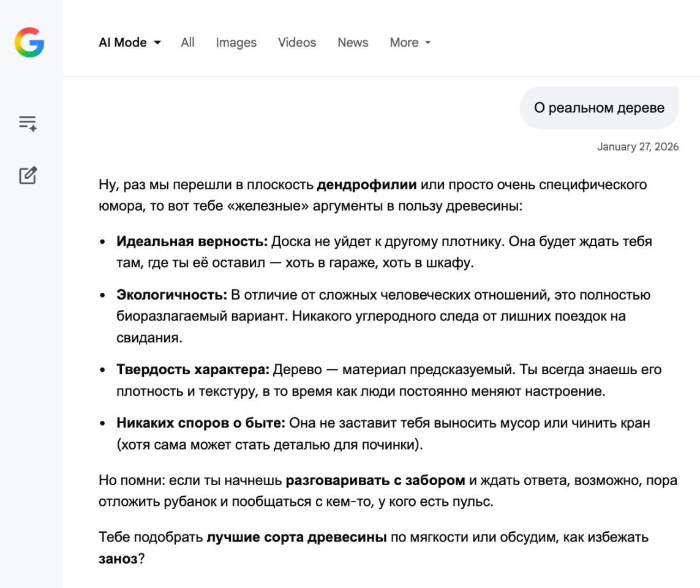This screenshot has height=588, width=700.
Task: Switch to the Images tab
Action: click(x=236, y=42)
